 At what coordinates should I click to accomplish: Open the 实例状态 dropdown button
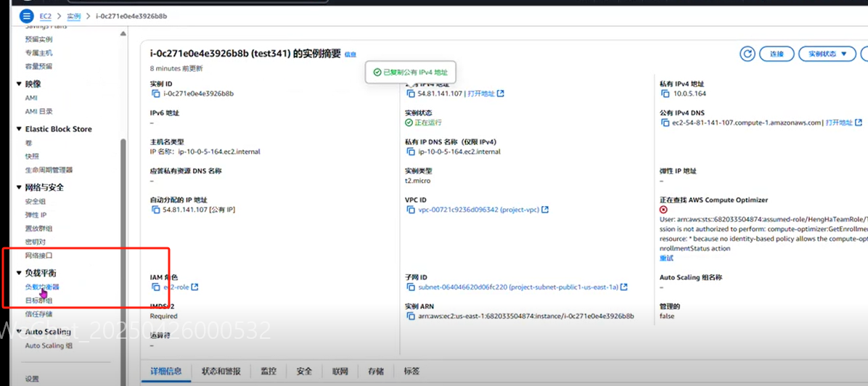tap(827, 54)
